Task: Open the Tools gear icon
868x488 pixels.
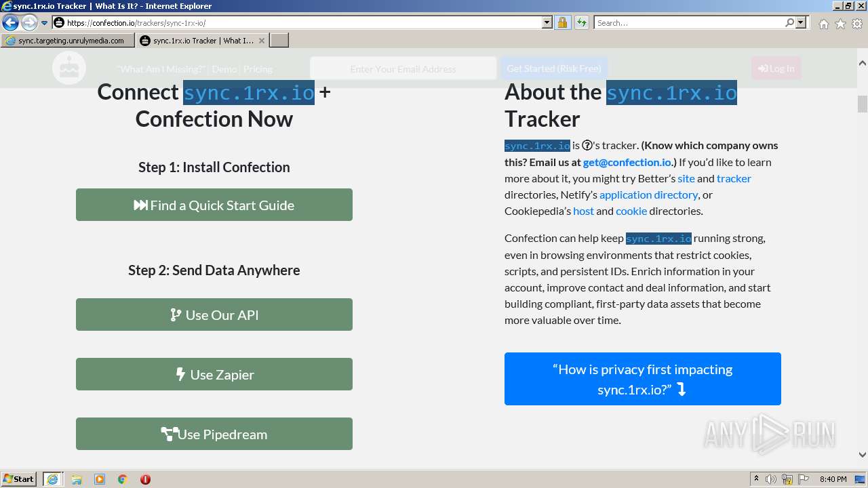Action: click(857, 24)
